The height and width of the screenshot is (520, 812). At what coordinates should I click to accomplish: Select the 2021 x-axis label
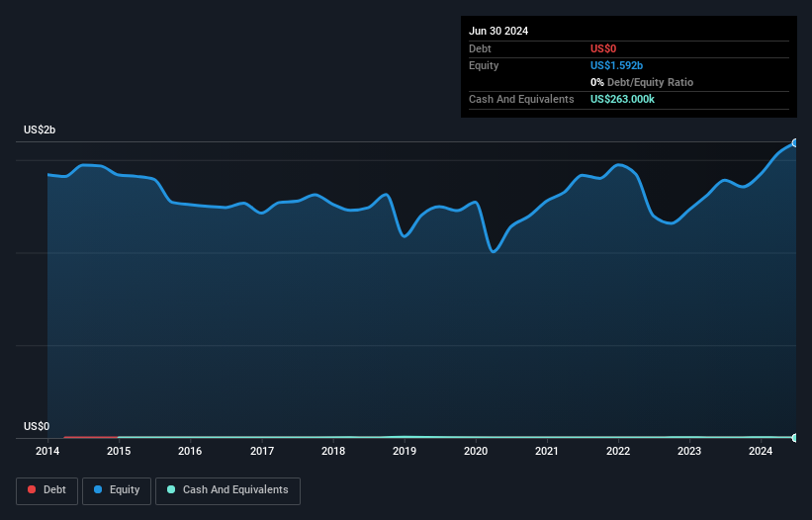547,451
